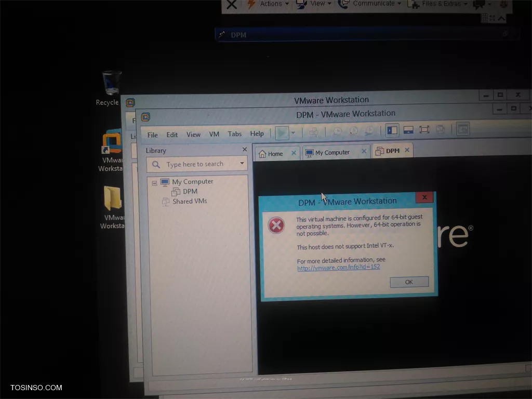This screenshot has width=532, height=399.
Task: Collapse the remote toolbar chevron
Action: click(501, 18)
